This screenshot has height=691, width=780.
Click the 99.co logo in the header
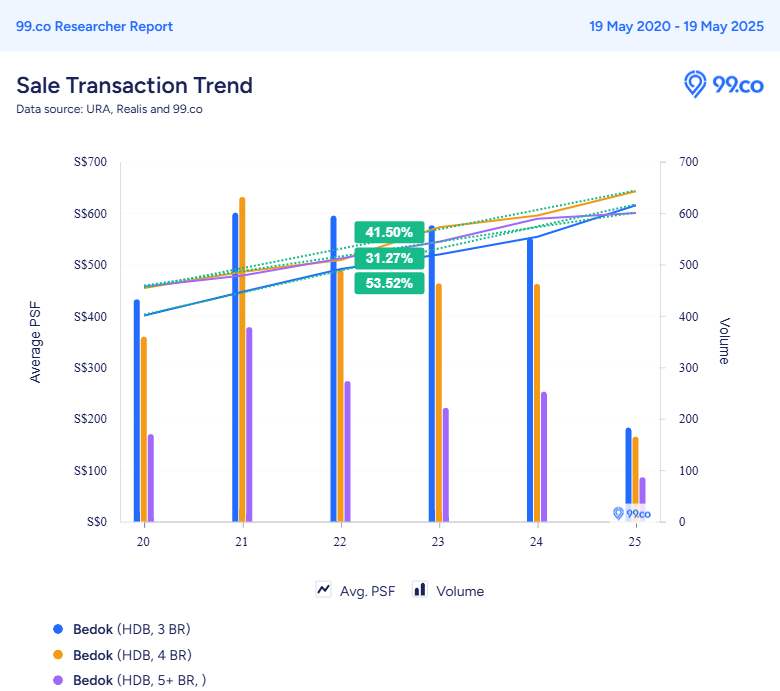click(x=724, y=85)
